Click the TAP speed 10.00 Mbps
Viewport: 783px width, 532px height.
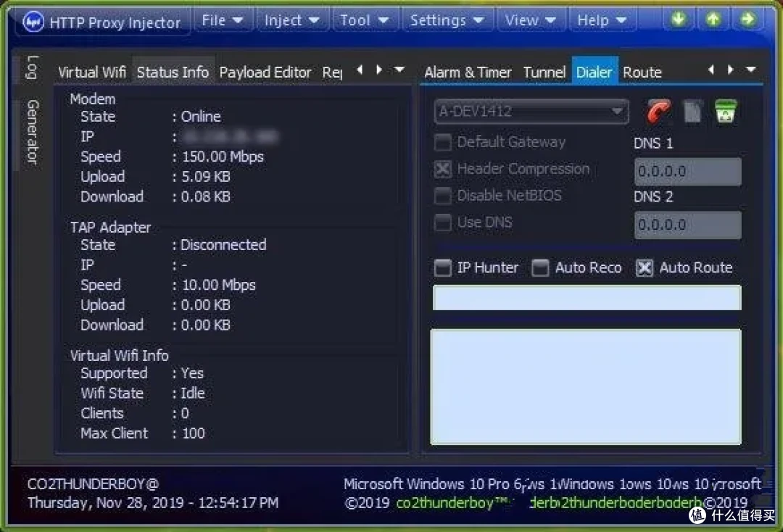pyautogui.click(x=219, y=285)
